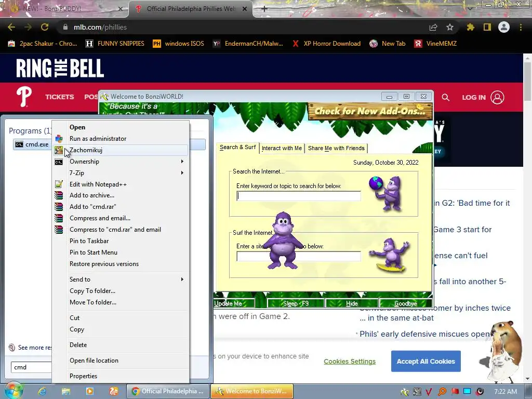Screen dimensions: 532x399
Task: Select Add to archive...
Action: 121,195
